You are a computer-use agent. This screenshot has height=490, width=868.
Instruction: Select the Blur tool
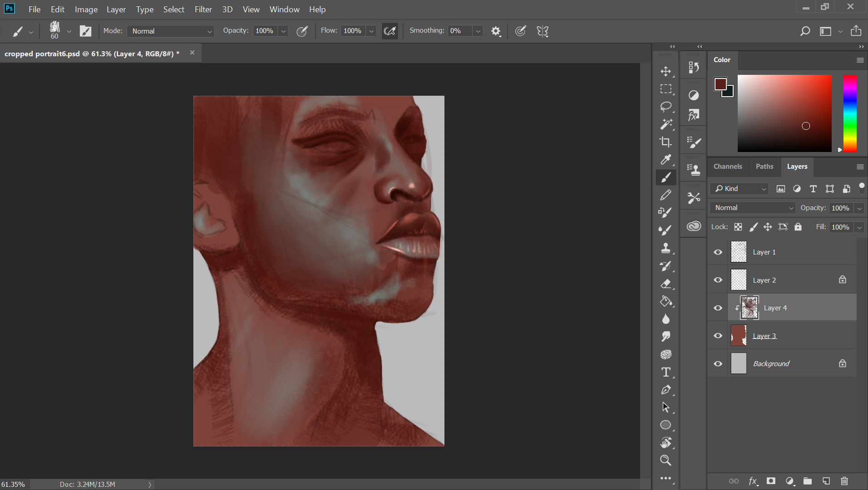coord(666,319)
